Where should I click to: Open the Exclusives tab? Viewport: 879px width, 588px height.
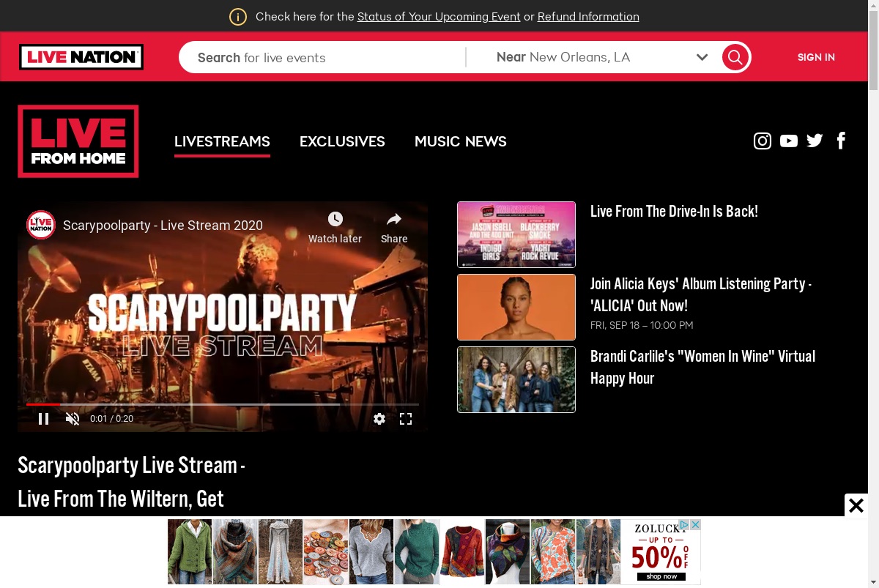pos(342,141)
